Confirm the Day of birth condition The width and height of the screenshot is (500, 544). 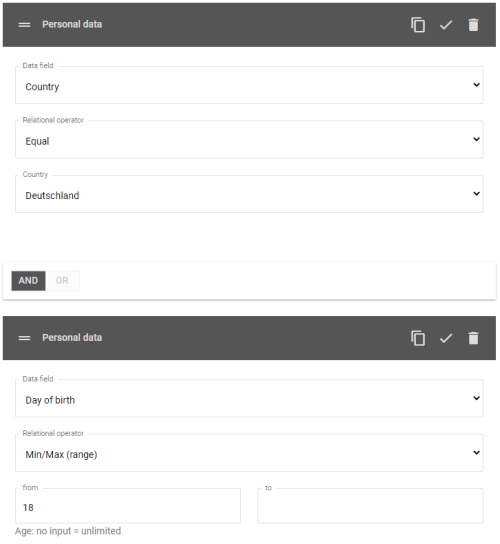pos(446,338)
